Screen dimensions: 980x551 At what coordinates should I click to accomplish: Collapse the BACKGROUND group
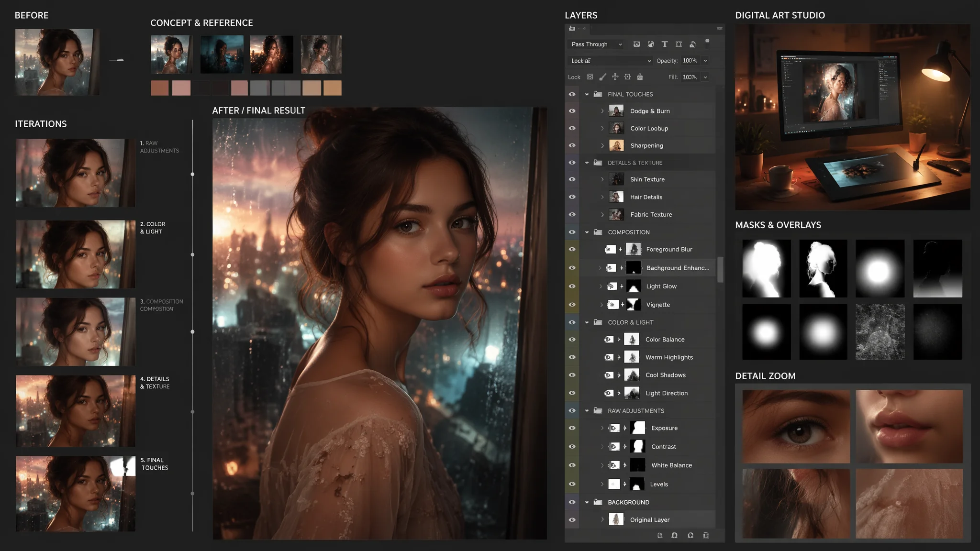587,502
